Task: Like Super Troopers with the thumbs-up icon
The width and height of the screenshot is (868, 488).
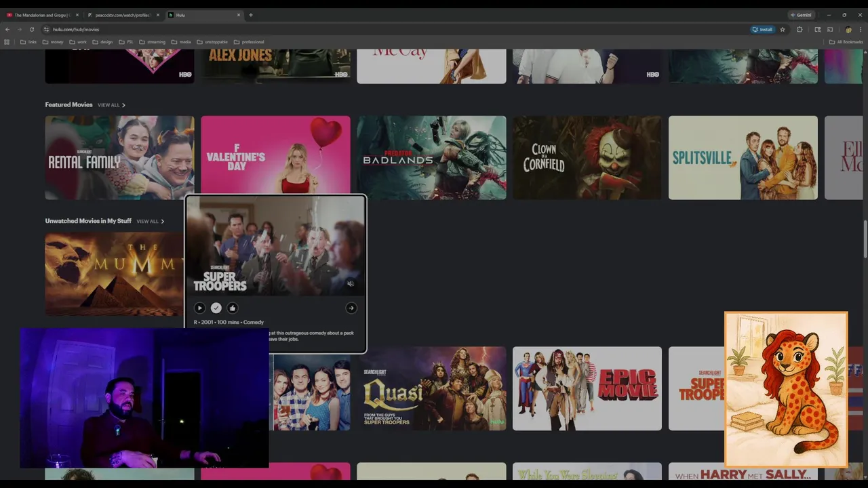Action: tap(232, 308)
